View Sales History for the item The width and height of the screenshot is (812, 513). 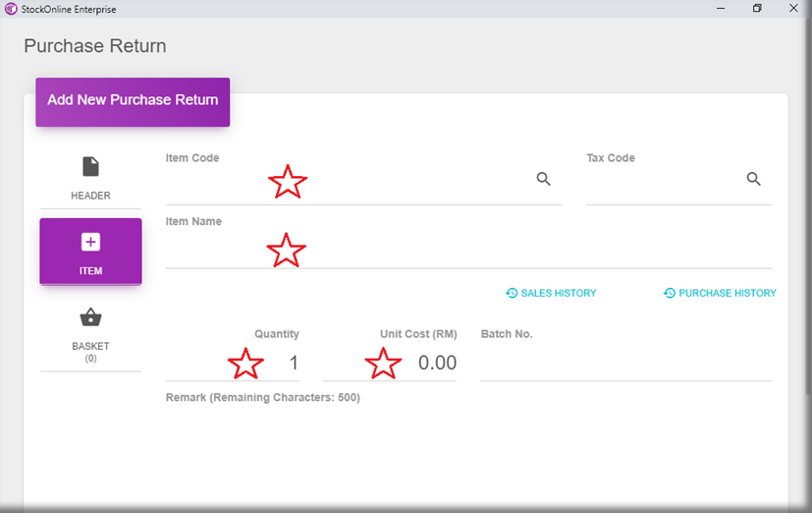coord(551,293)
